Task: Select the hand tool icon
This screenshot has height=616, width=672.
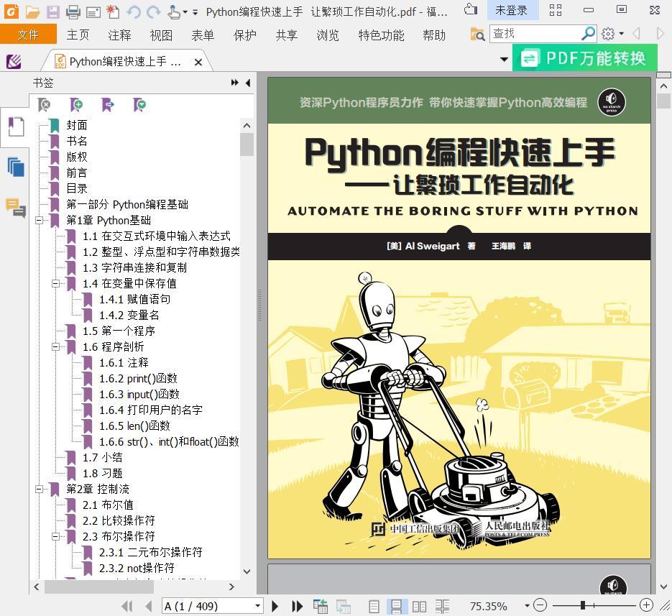Action: coord(174,12)
